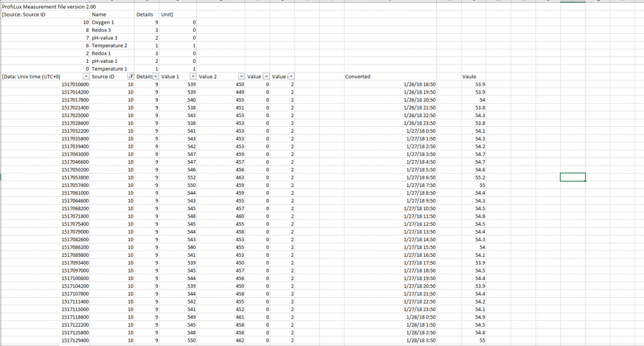Click the 'Redox 3' name cell

[x=112, y=30]
